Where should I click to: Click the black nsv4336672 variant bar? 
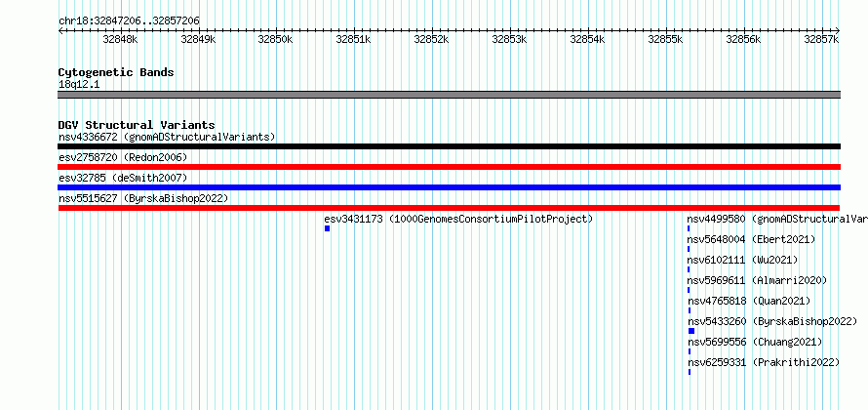click(x=449, y=146)
